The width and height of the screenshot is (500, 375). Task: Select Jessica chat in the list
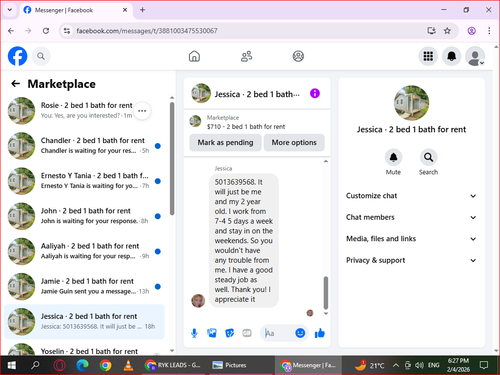84,322
